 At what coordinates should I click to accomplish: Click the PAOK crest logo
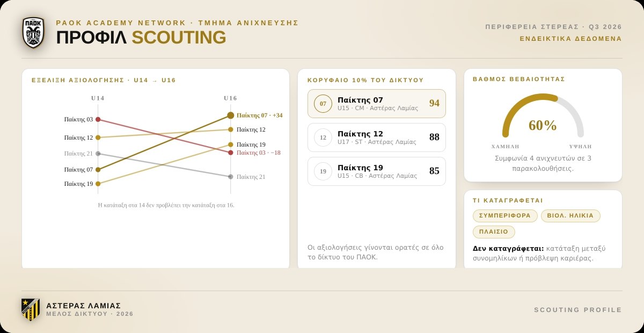tap(33, 32)
